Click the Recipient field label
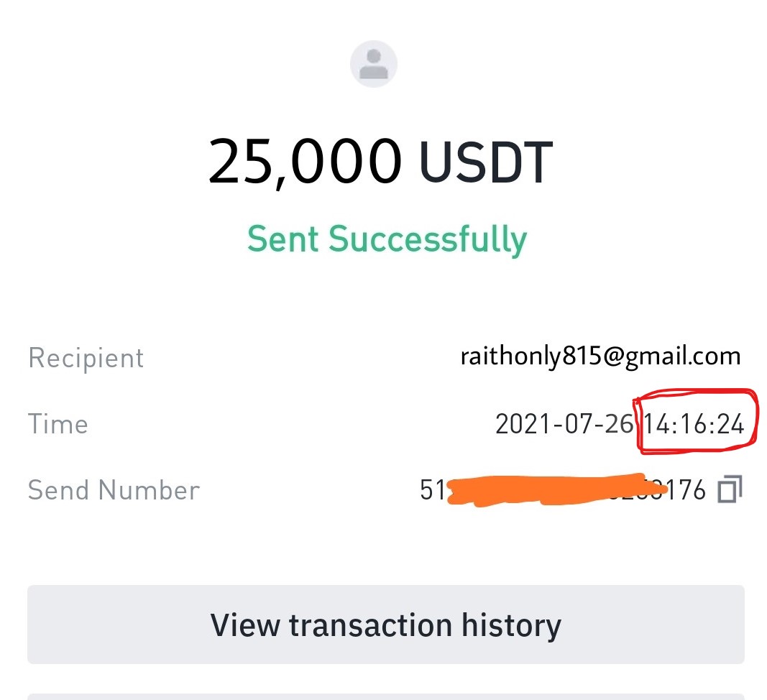This screenshot has width=767, height=700. point(86,358)
